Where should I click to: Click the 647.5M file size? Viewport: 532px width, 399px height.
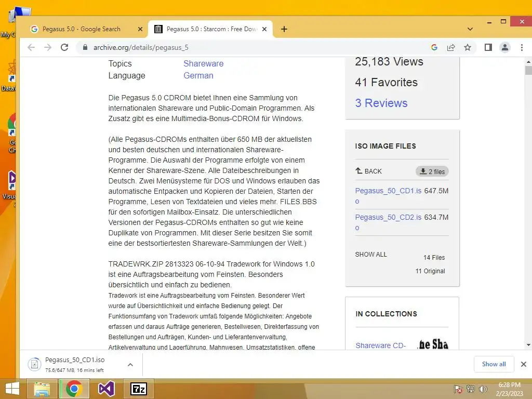[x=436, y=191]
